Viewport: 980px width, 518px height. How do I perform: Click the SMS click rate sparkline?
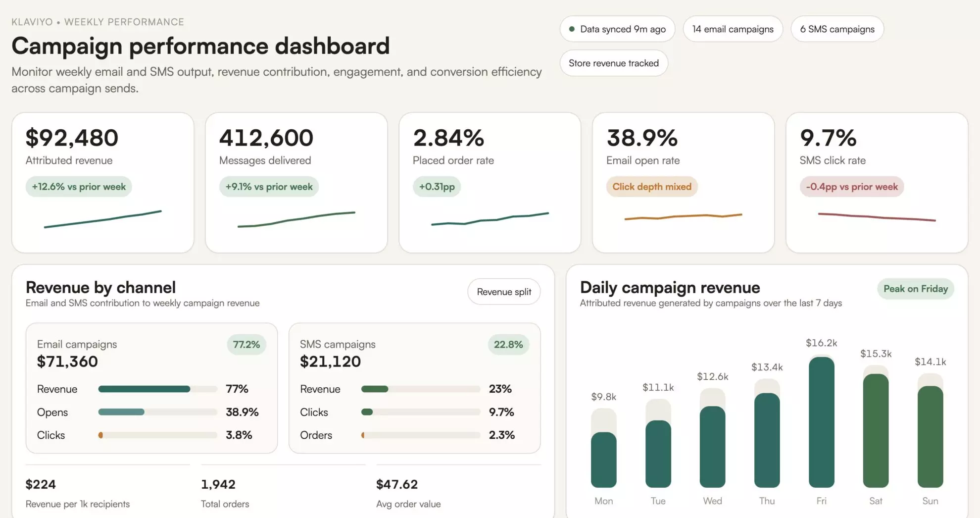(877, 217)
